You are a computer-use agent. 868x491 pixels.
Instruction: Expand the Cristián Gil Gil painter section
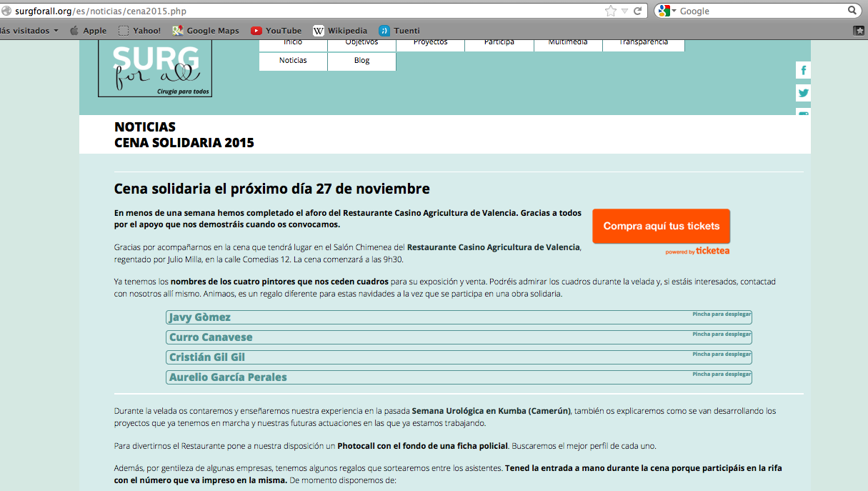(x=459, y=357)
